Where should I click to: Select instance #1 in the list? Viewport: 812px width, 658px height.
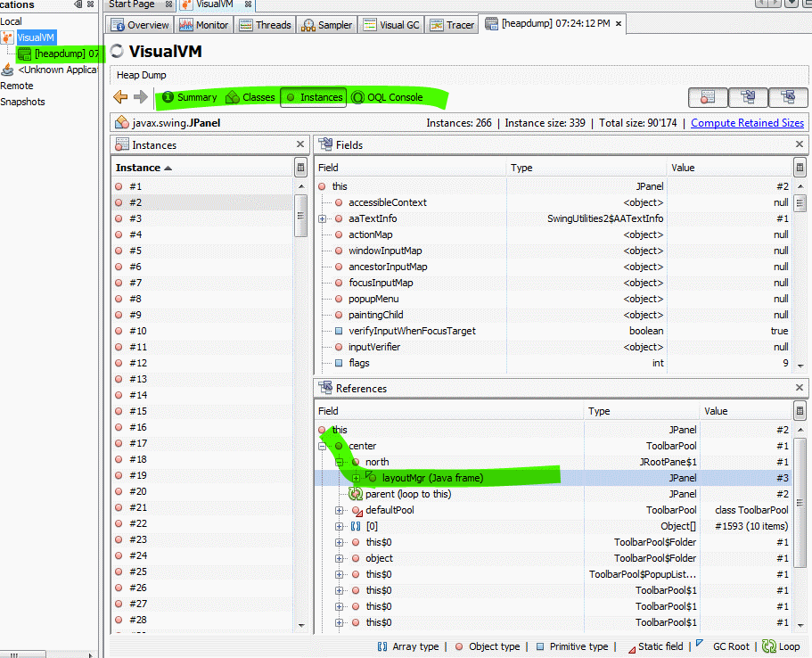click(x=202, y=186)
